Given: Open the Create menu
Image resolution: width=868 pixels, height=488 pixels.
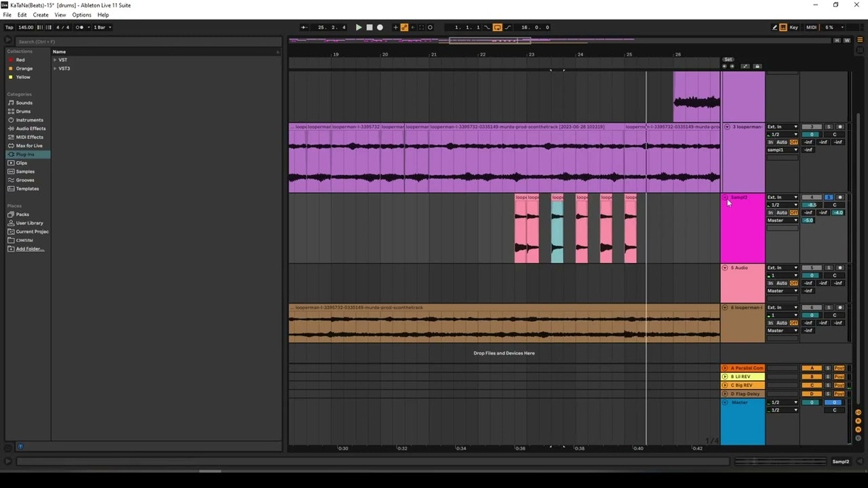Looking at the screenshot, I should pyautogui.click(x=41, y=14).
